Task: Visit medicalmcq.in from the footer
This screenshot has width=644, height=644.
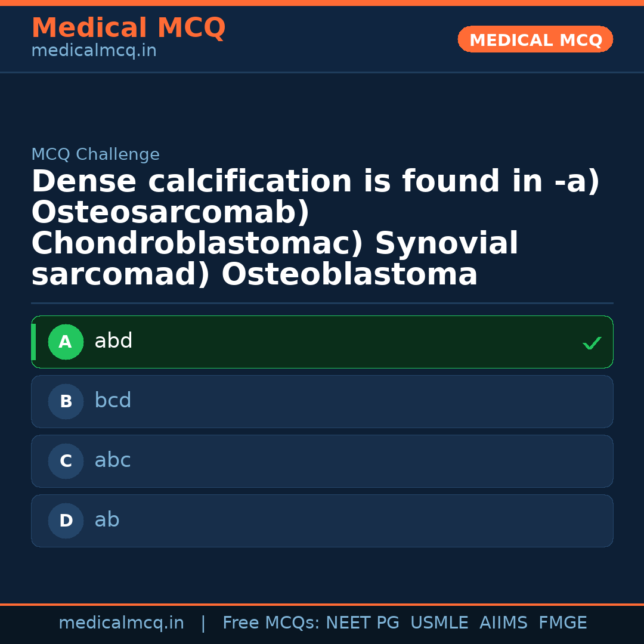Action: (121, 623)
